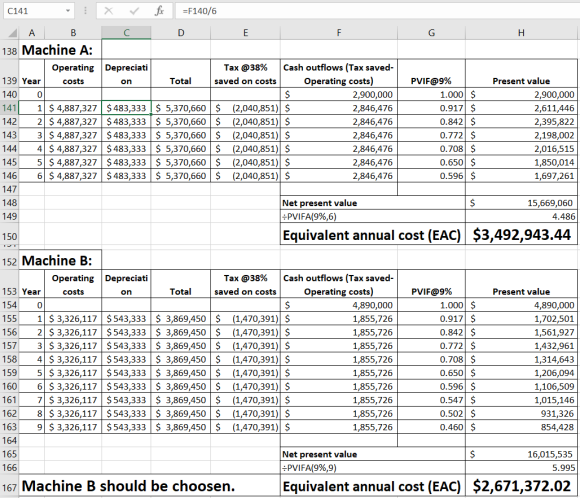Viewport: 580px width, 498px height.
Task: Select column H header
Action: pyautogui.click(x=521, y=33)
